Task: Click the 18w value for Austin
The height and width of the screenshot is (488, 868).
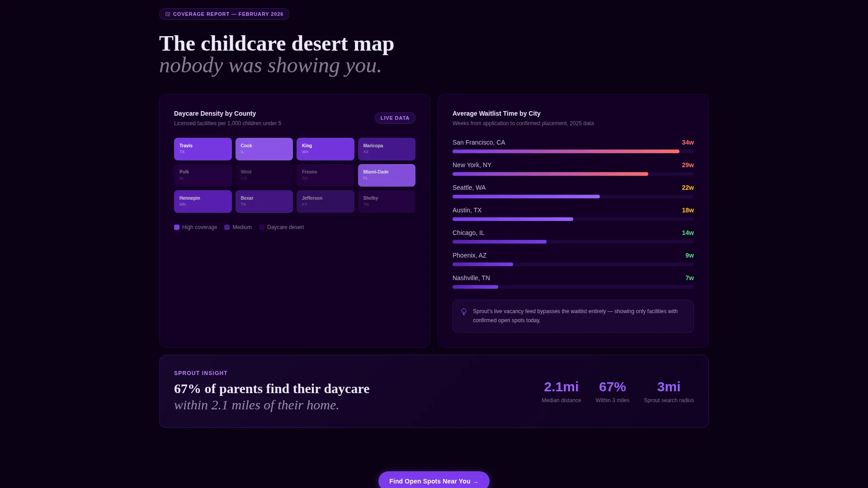Action: point(688,210)
